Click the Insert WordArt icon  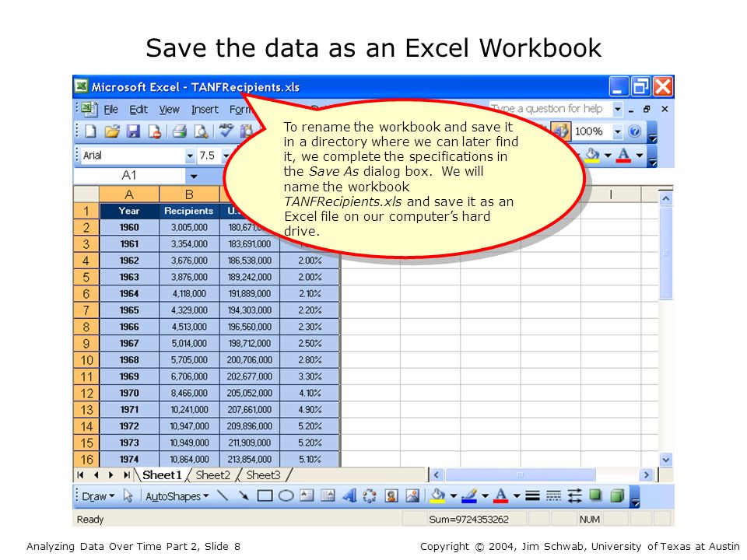(349, 495)
